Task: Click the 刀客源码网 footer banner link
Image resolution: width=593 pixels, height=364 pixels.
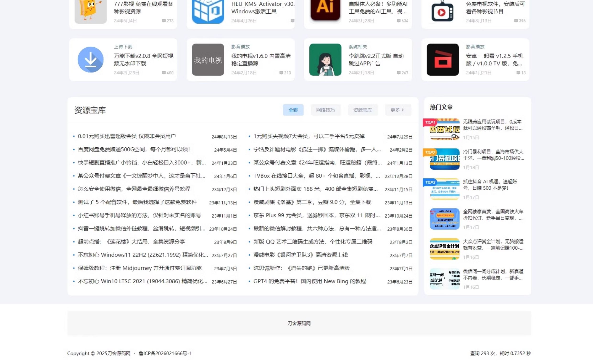Action: (299, 324)
